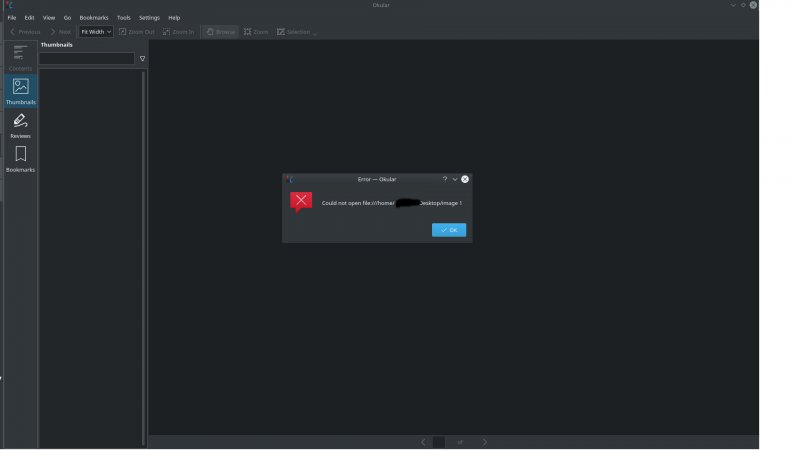Open the File menu
The image size is (800, 450).
[12, 17]
